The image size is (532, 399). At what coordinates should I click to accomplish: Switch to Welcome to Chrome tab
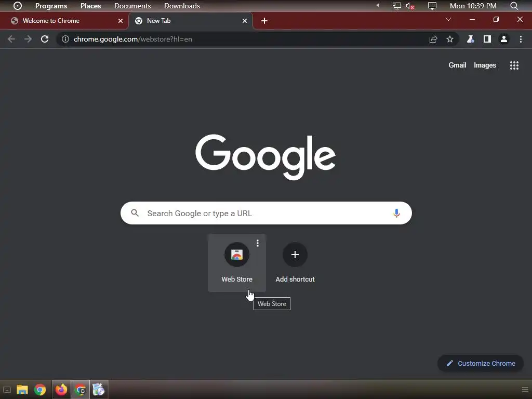click(64, 21)
